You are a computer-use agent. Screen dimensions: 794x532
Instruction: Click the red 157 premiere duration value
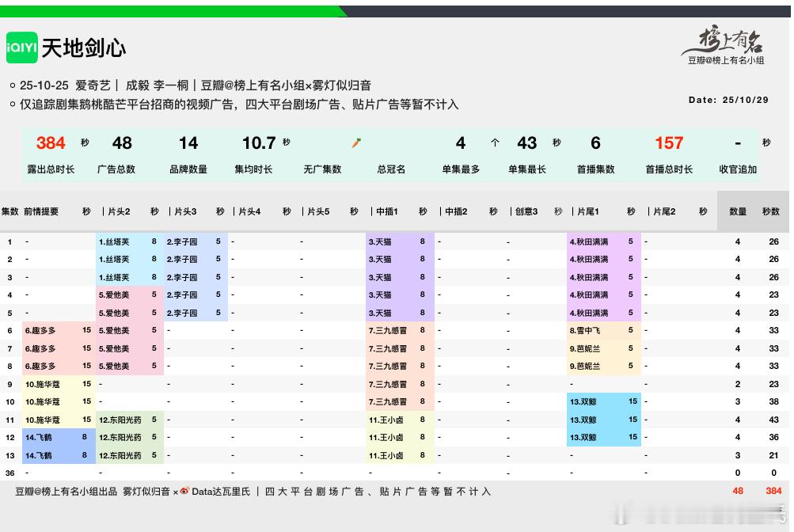tap(669, 143)
